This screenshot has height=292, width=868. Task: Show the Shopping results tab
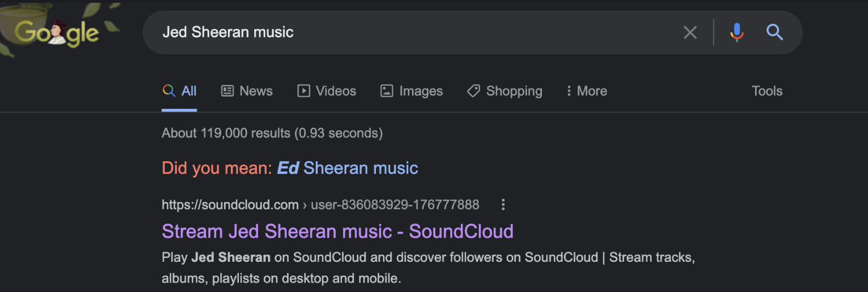click(514, 91)
